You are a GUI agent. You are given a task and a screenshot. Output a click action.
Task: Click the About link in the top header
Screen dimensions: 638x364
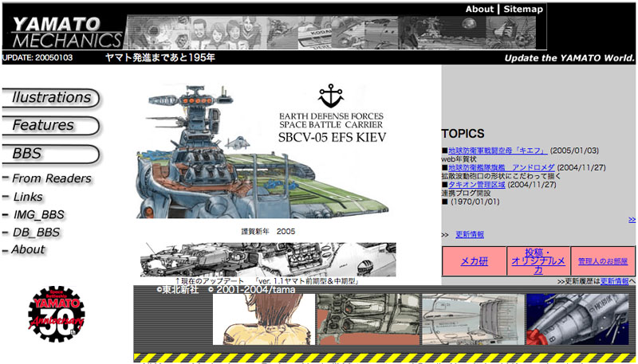pyautogui.click(x=479, y=10)
